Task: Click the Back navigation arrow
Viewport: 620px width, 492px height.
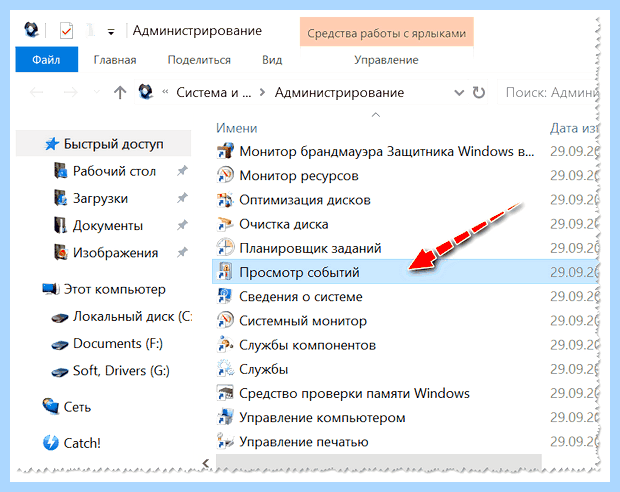Action: [37, 93]
